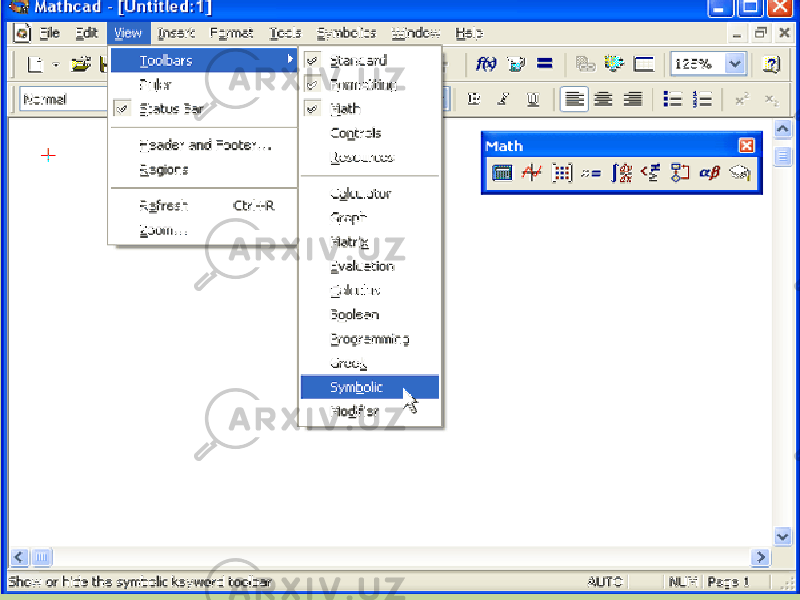Image resolution: width=800 pixels, height=600 pixels.
Task: Show the Controls toolbar
Action: point(370,133)
